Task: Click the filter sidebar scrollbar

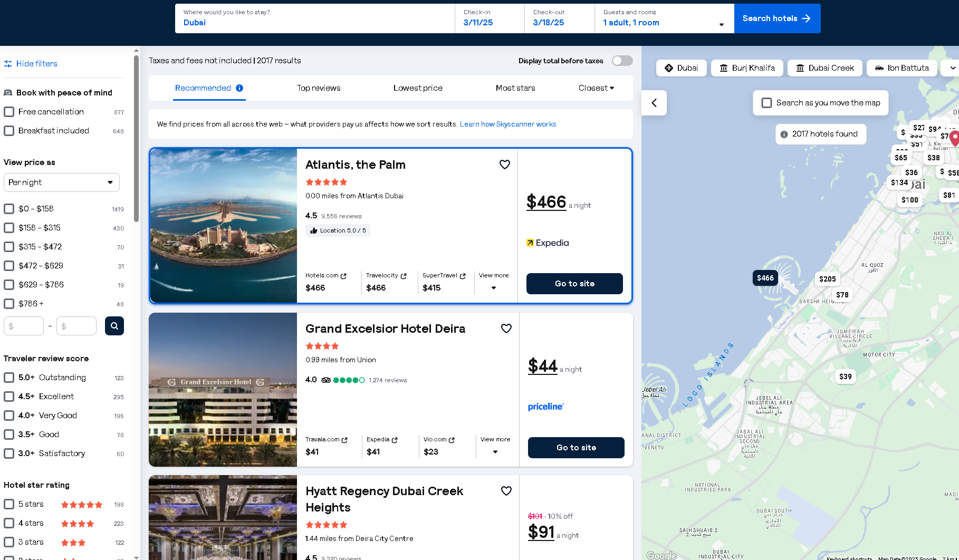Action: pyautogui.click(x=136, y=137)
